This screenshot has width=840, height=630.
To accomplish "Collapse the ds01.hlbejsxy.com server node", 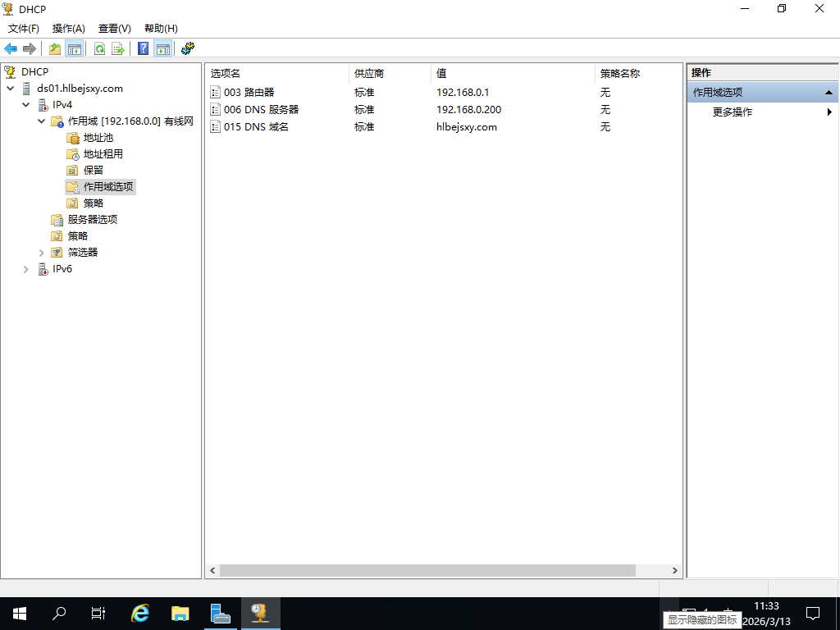I will tap(10, 89).
